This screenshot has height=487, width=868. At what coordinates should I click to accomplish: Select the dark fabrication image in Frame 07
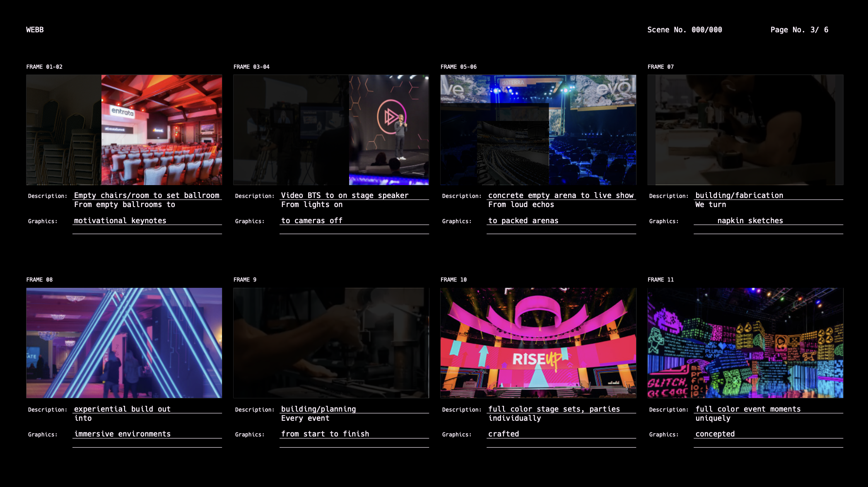(x=745, y=130)
